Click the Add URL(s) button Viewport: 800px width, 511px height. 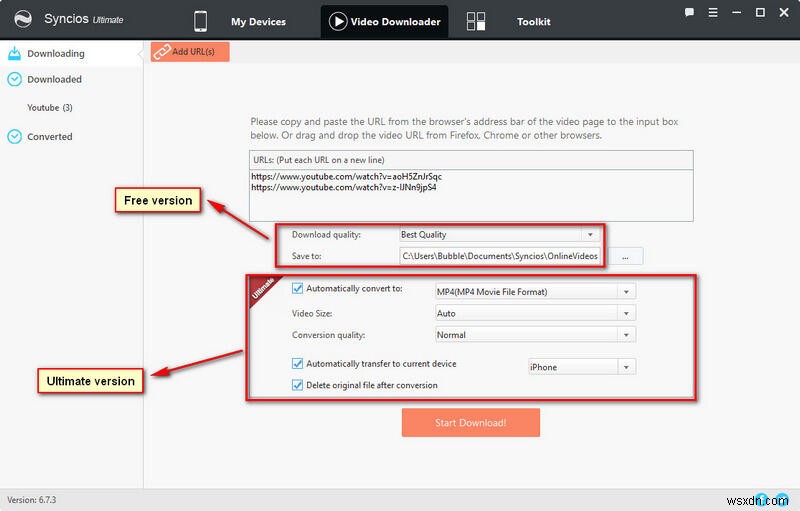tap(190, 52)
